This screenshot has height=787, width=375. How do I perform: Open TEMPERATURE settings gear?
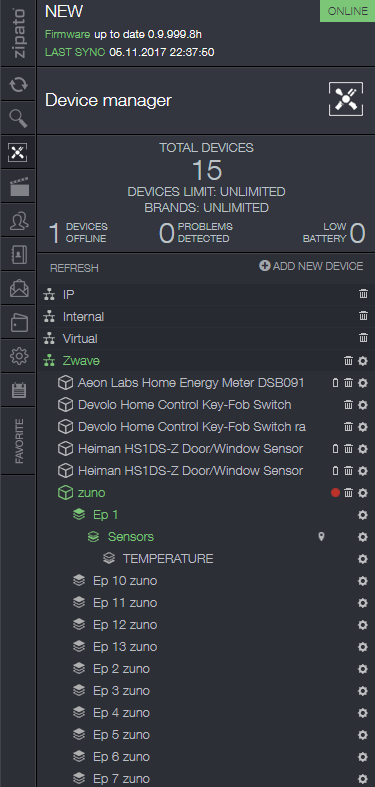coord(362,559)
